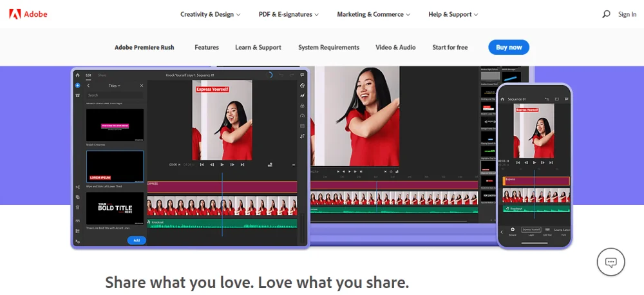Expand the Creativity & Design menu
The image size is (644, 295).
210,14
